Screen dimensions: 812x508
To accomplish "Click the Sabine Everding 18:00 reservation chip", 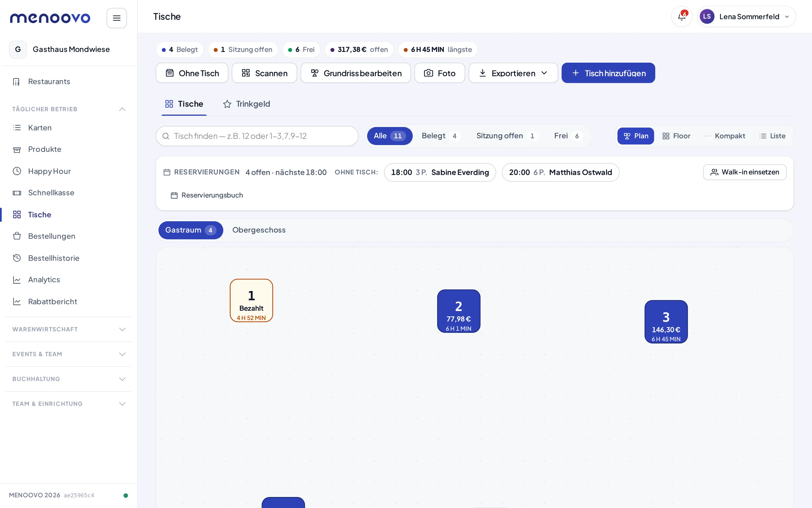I will [x=440, y=172].
